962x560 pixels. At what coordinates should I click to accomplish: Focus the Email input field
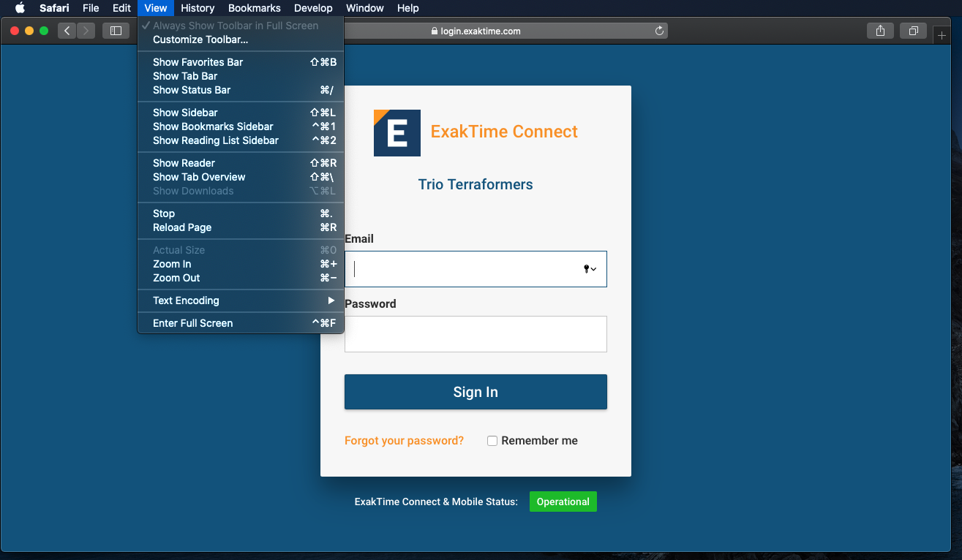coord(476,269)
